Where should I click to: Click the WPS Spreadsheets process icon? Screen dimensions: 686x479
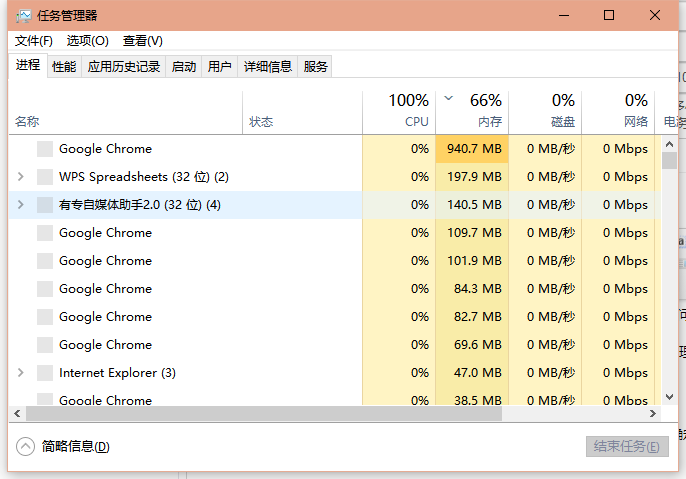pyautogui.click(x=44, y=177)
